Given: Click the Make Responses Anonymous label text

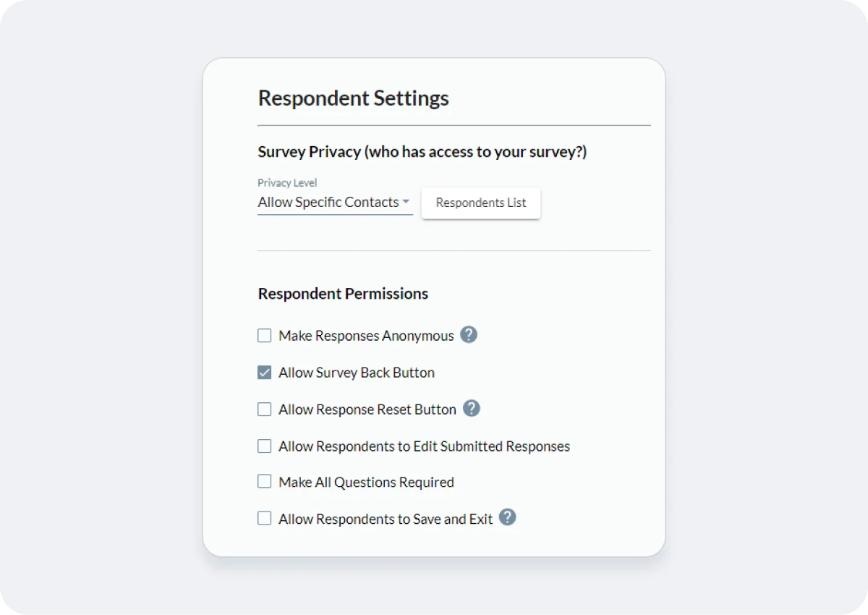Looking at the screenshot, I should click(367, 336).
